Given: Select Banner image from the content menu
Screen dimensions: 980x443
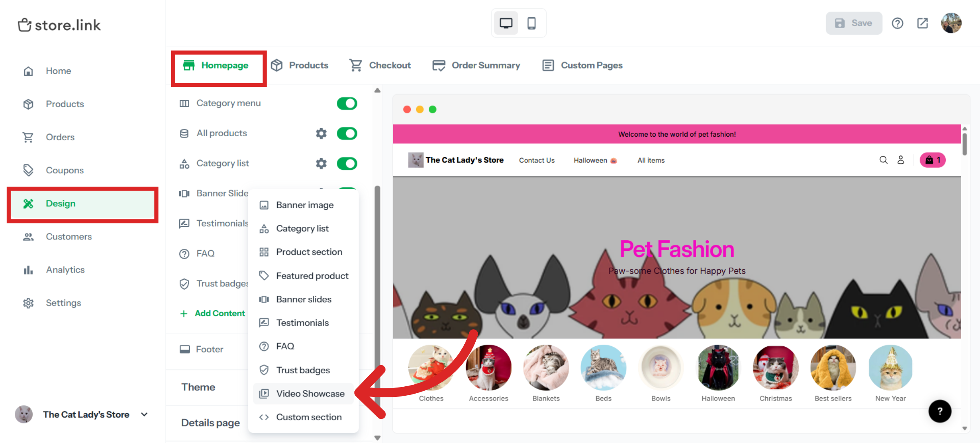Looking at the screenshot, I should (x=303, y=205).
